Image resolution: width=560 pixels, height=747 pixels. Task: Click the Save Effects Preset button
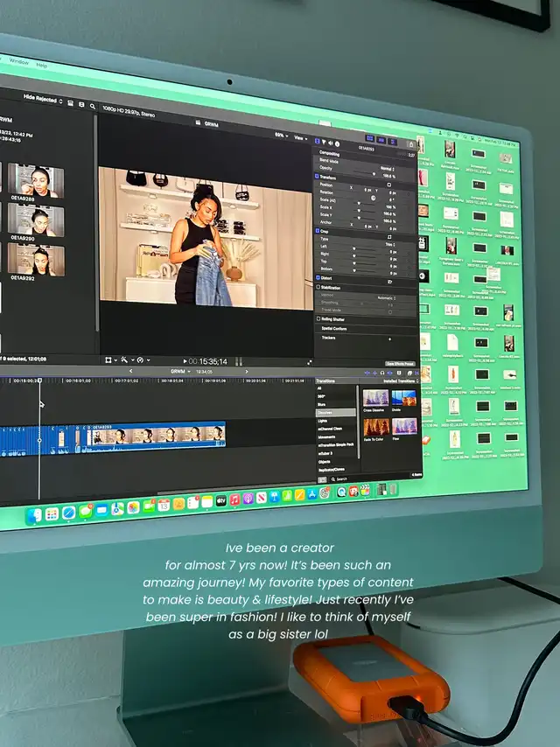point(401,363)
